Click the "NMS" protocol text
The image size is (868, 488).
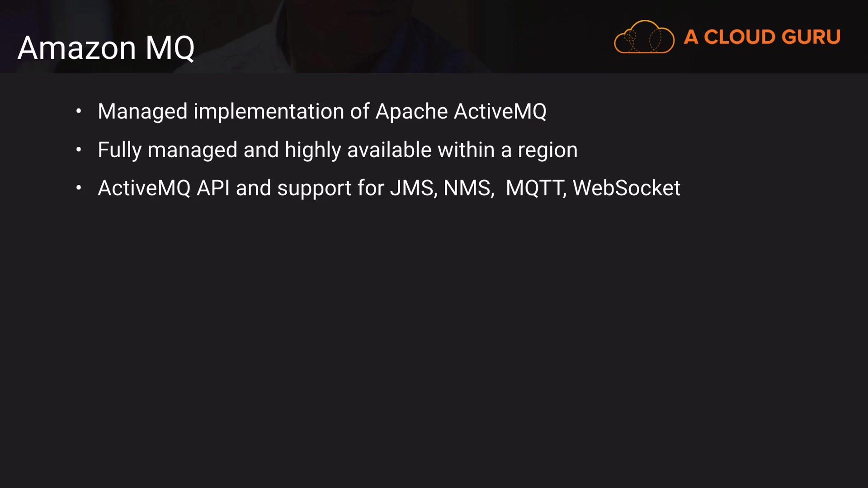click(468, 188)
